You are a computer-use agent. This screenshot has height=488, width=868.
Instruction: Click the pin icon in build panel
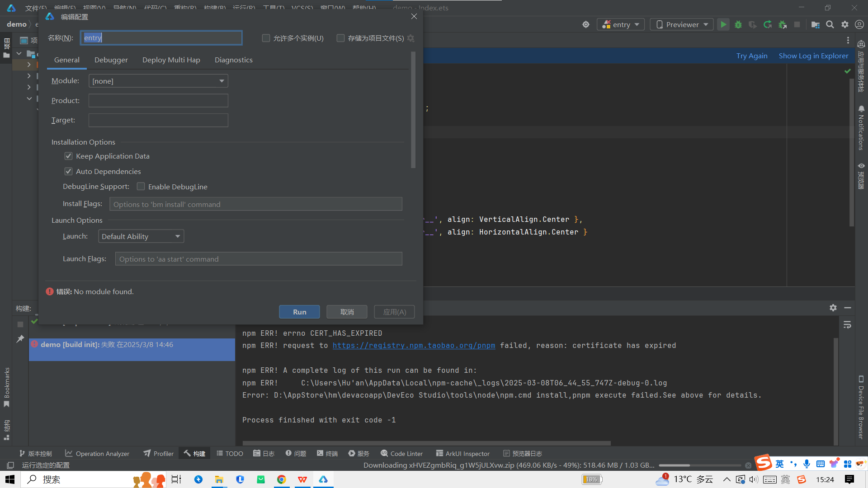20,338
